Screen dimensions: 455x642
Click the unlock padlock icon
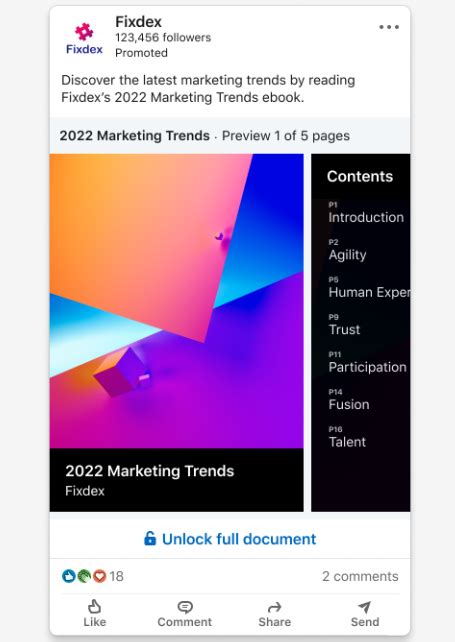[150, 538]
